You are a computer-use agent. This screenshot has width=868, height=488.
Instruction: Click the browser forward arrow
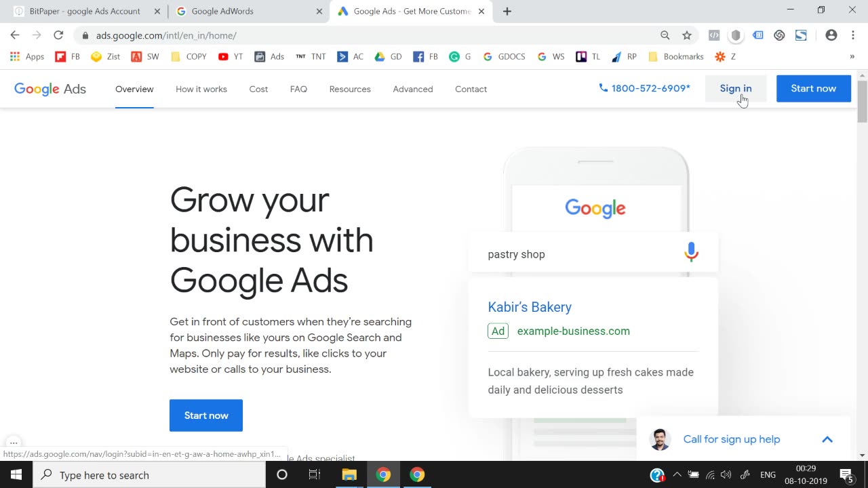tap(37, 35)
